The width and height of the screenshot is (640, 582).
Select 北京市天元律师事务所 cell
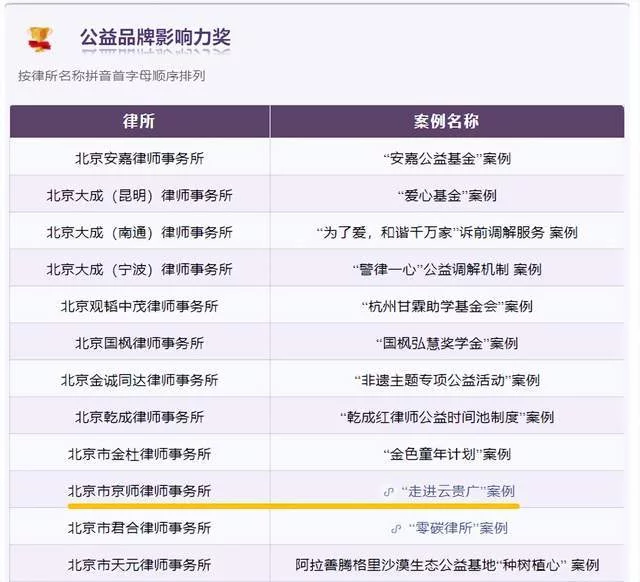140,565
